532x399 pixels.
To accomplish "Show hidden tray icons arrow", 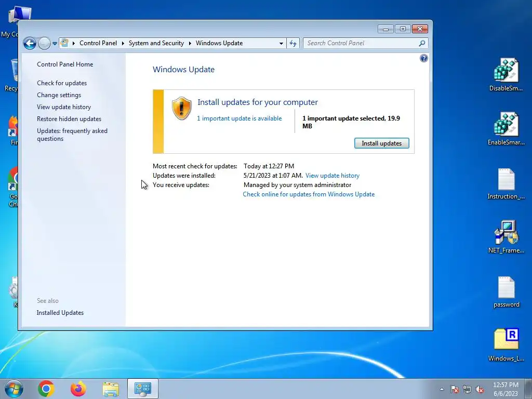I will click(442, 389).
